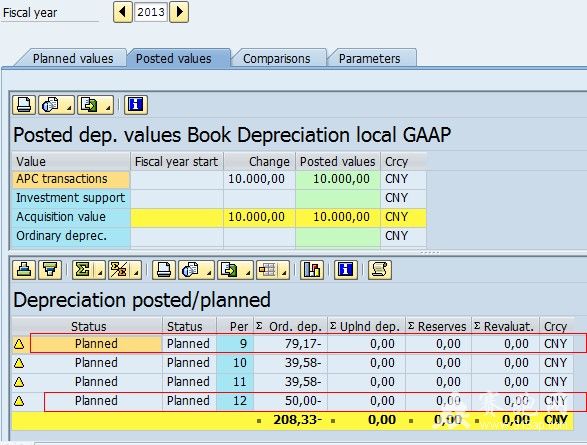Screen dimensions: 587x445
Task: Open the Parameters tab
Action: (x=369, y=59)
